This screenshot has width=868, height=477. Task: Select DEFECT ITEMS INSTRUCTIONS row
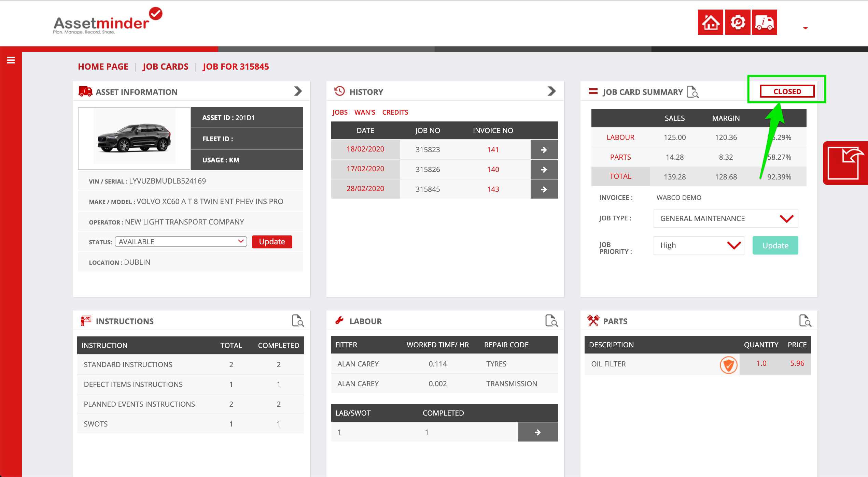[x=191, y=384]
